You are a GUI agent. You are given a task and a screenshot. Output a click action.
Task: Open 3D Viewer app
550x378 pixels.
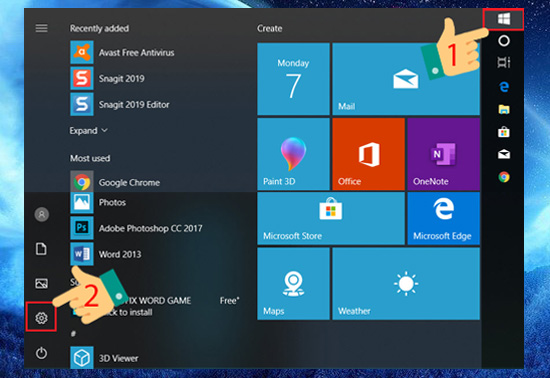pos(104,358)
